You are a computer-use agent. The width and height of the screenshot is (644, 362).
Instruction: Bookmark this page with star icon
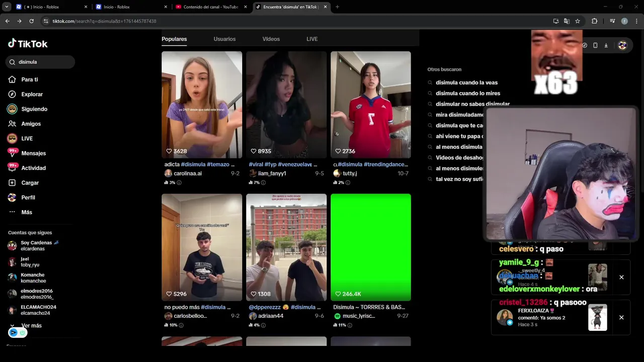coord(578,21)
